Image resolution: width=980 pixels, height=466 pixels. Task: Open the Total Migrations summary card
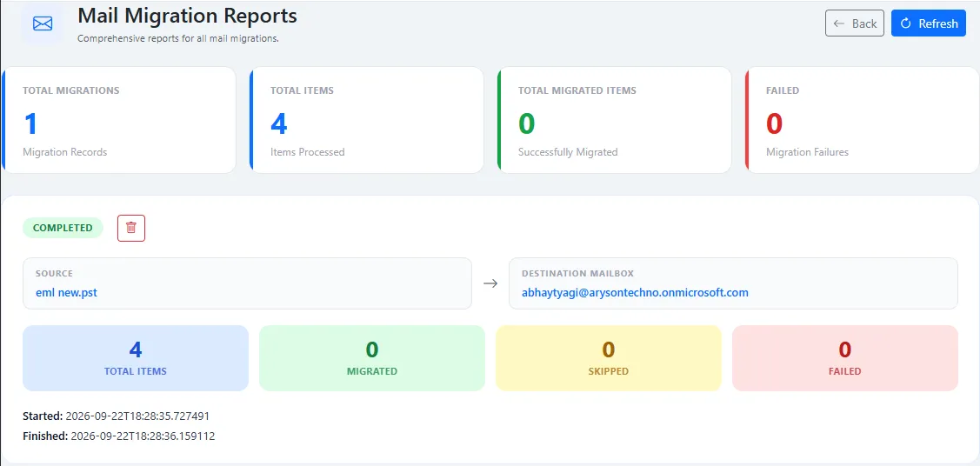(x=119, y=120)
